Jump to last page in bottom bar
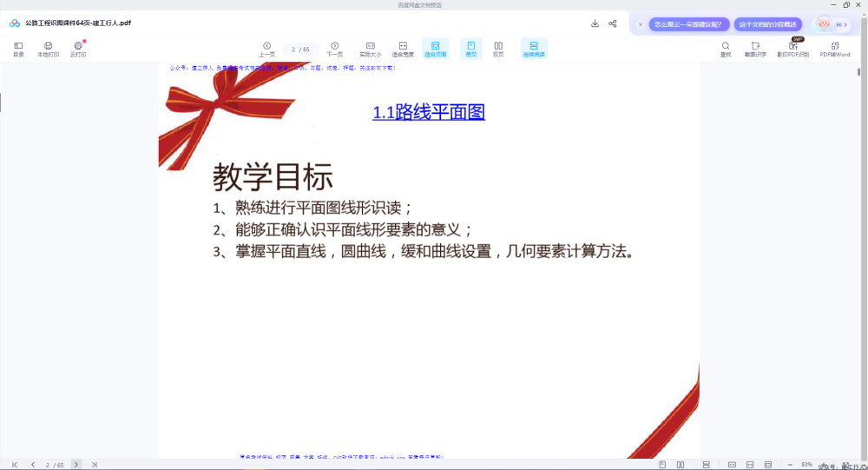 [94, 465]
